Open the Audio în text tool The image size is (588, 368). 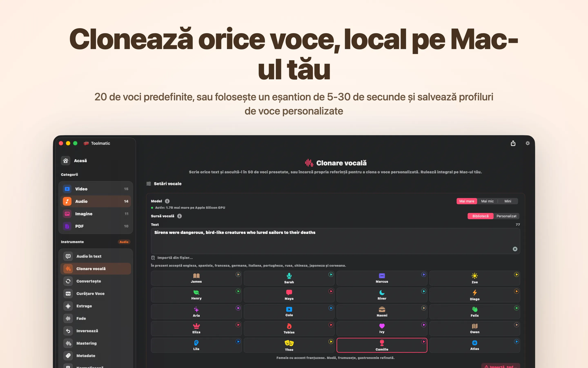(96, 256)
